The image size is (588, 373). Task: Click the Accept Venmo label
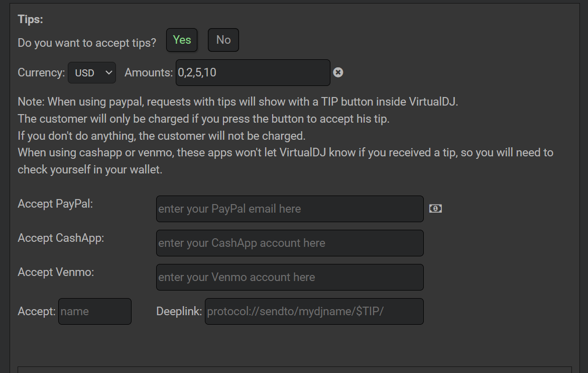(56, 272)
